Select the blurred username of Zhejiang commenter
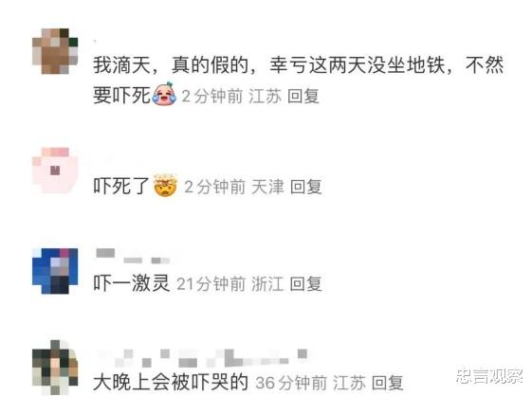The width and height of the screenshot is (532, 396). coord(133,257)
